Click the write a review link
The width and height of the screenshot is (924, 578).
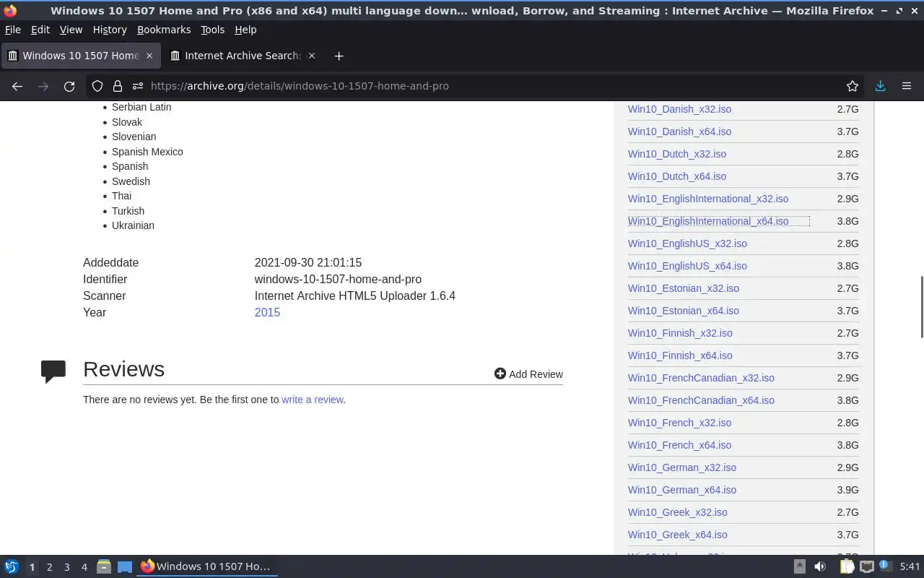[312, 400]
